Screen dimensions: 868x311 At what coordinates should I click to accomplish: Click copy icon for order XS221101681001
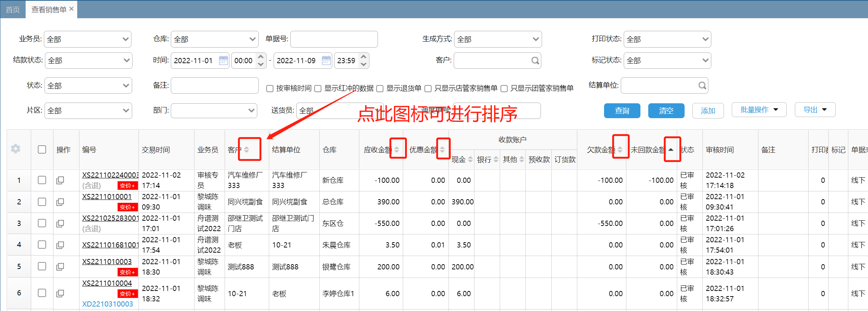point(60,245)
